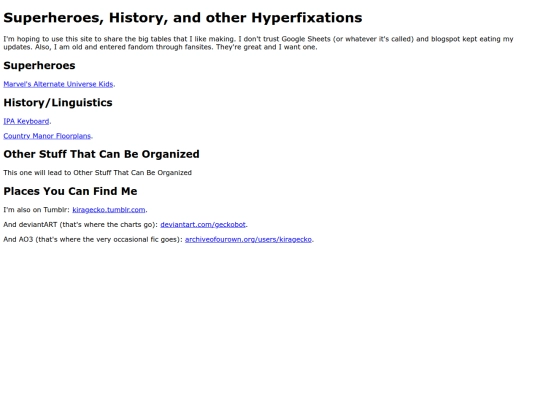Click the text 'I'm also on Tumblr:'
This screenshot has width=540, height=405.
[x=37, y=210]
